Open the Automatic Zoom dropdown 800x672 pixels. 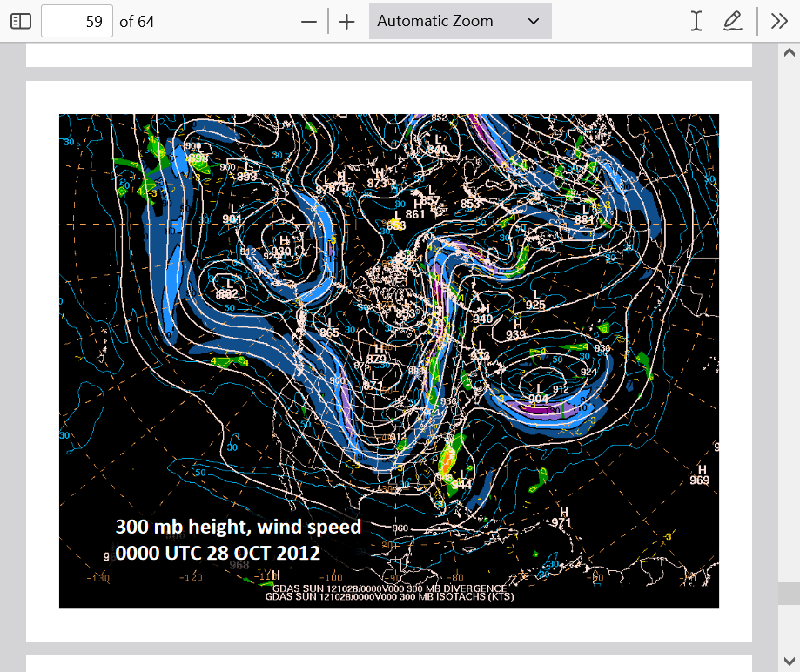click(x=461, y=21)
